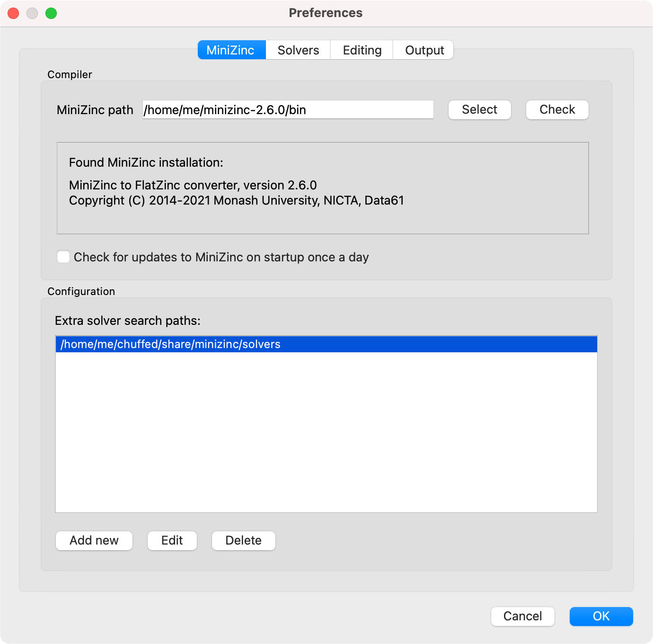This screenshot has width=653, height=644.
Task: Click the green zoom window button
Action: (x=51, y=13)
